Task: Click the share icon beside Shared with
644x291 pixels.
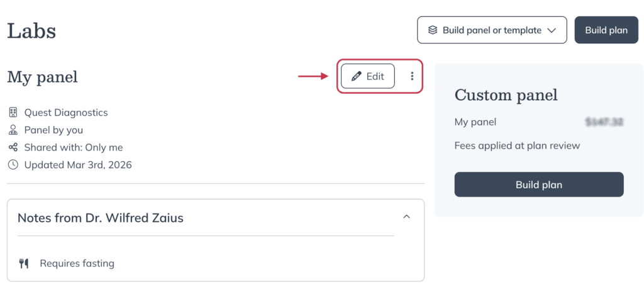Action: [13, 147]
